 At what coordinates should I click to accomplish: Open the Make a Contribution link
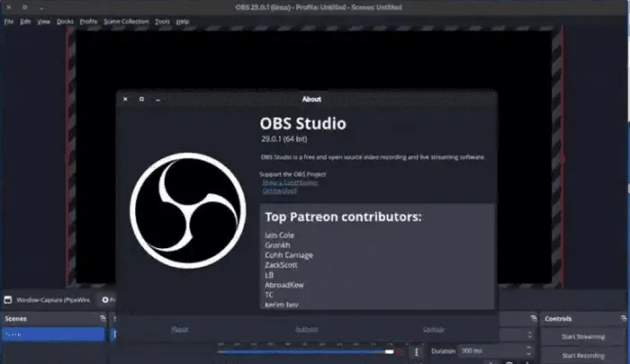click(290, 182)
